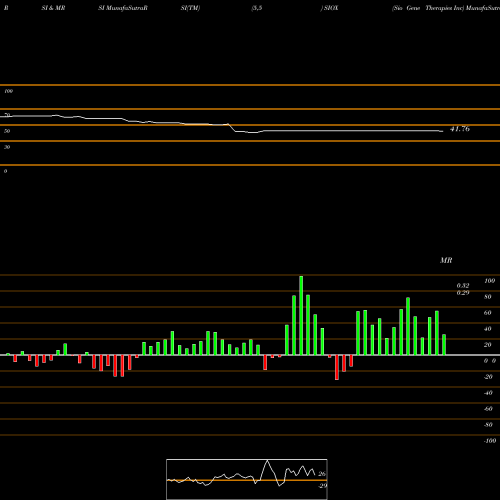Click the '60' label on MR axis
Image resolution: width=500 pixels, height=500 pixels.
[x=488, y=313]
